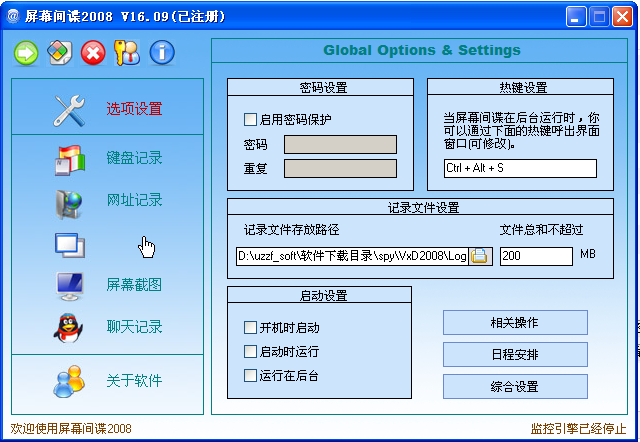This screenshot has width=640, height=442.
Task: Click the Ctrl + Alt + S hotkey field
Action: (520, 168)
